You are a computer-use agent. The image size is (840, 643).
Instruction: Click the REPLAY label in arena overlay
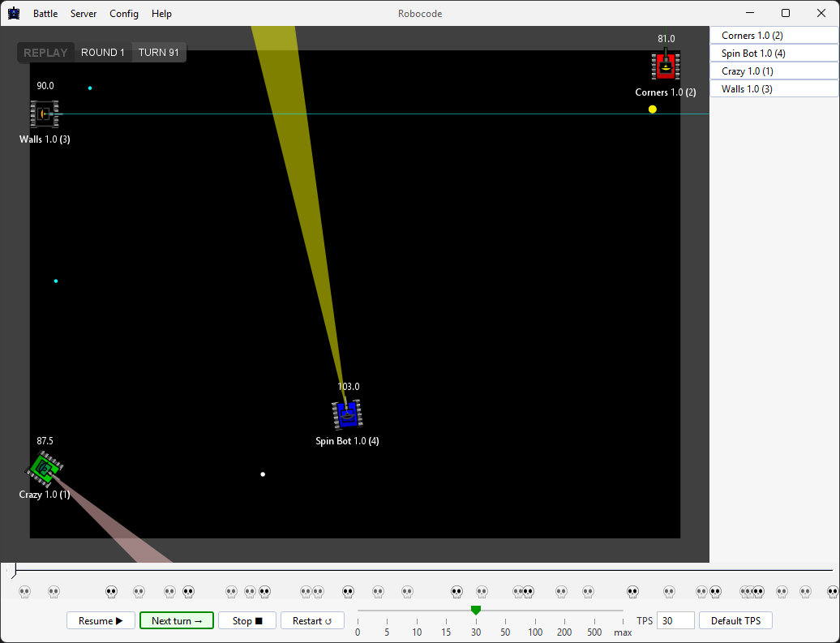[45, 53]
